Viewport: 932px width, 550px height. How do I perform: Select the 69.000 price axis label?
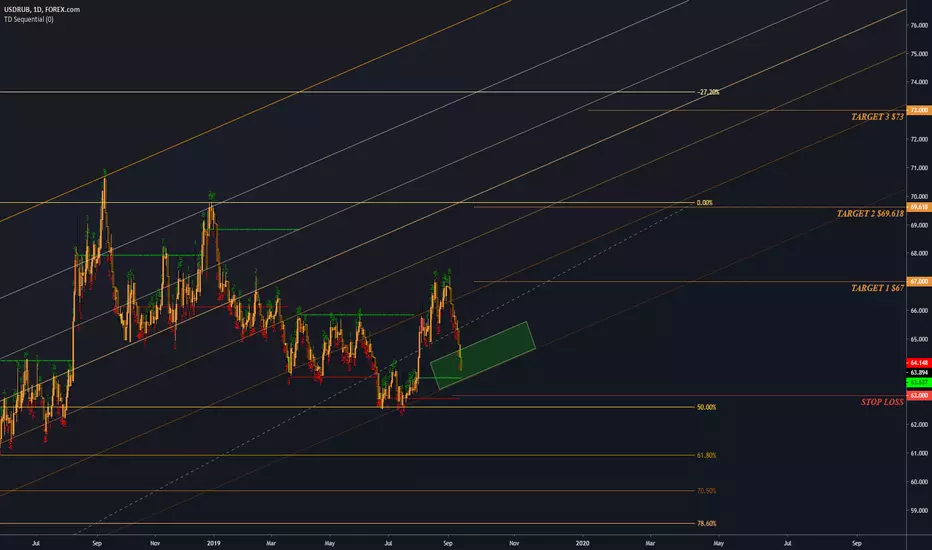point(919,225)
